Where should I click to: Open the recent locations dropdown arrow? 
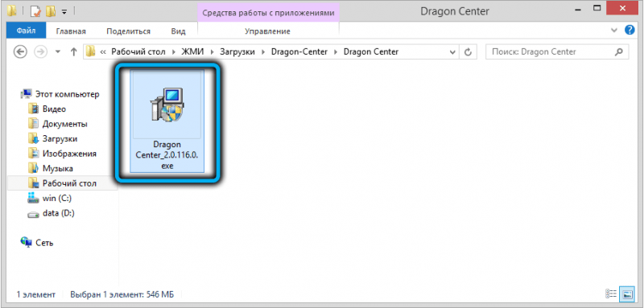pyautogui.click(x=58, y=52)
